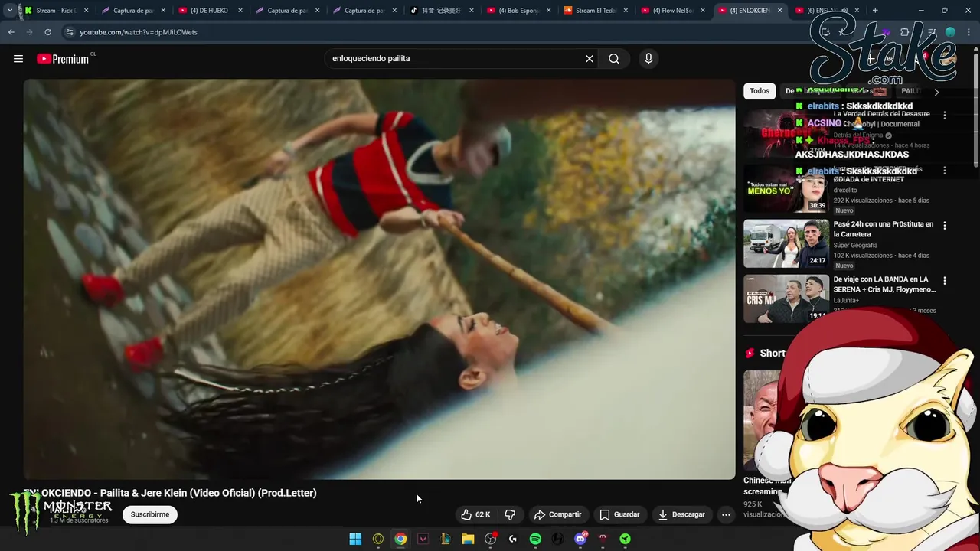
Task: Open options menu for ODIADA de INTERNET video
Action: [944, 171]
